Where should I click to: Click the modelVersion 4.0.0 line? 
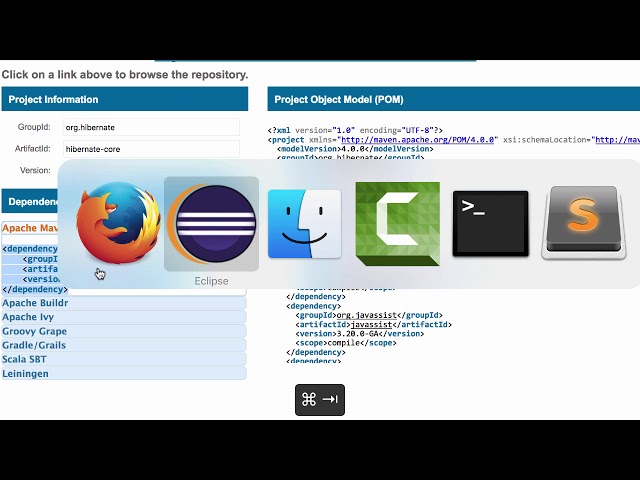pyautogui.click(x=355, y=149)
